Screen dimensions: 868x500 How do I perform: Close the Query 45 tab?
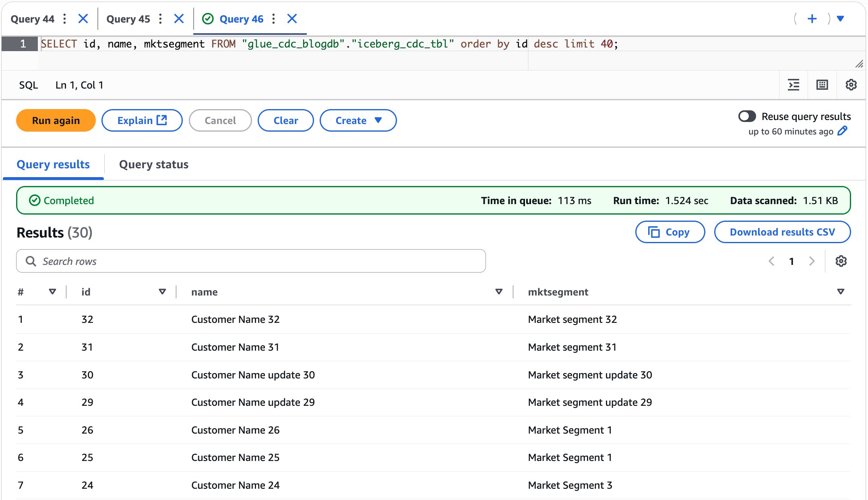pos(179,19)
